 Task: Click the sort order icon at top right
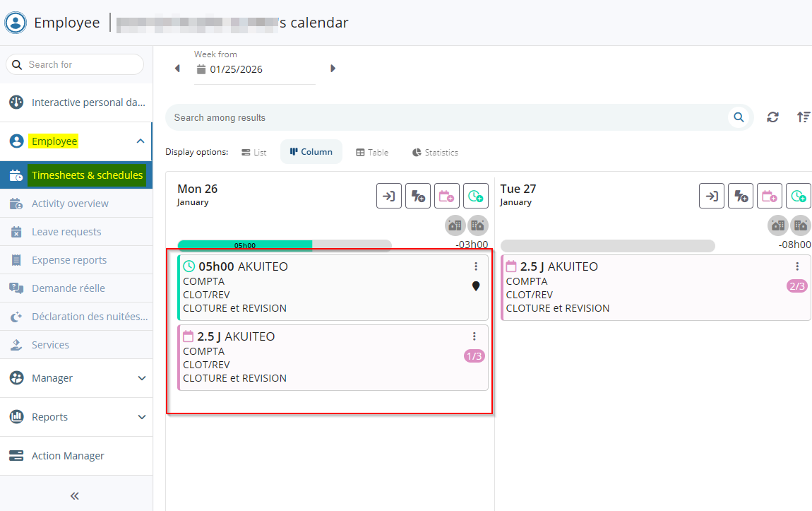(803, 117)
